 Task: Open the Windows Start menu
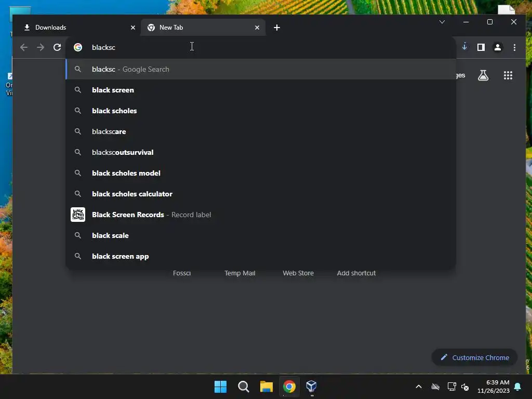point(220,387)
